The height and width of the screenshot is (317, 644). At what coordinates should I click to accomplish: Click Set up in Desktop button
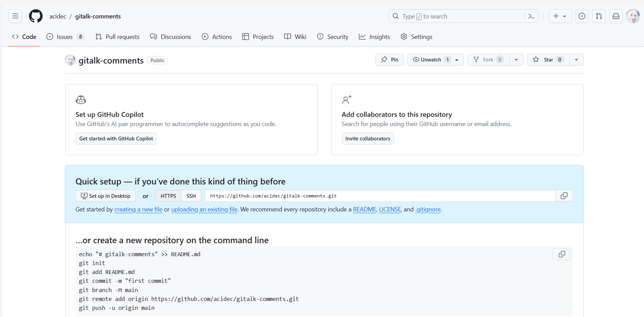[105, 196]
